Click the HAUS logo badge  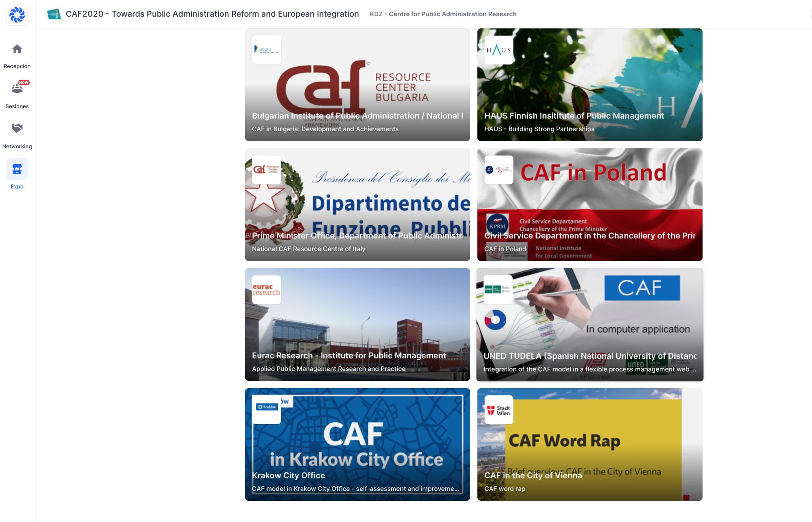tap(499, 50)
